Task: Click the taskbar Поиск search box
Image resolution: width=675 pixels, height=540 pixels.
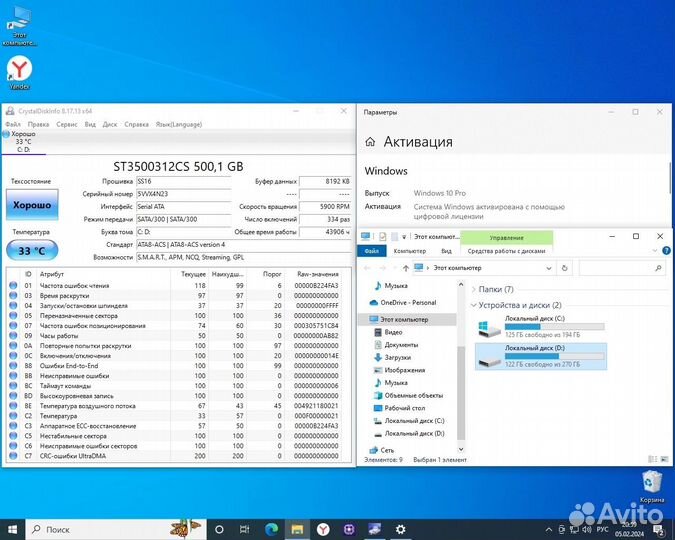Action: click(116, 529)
